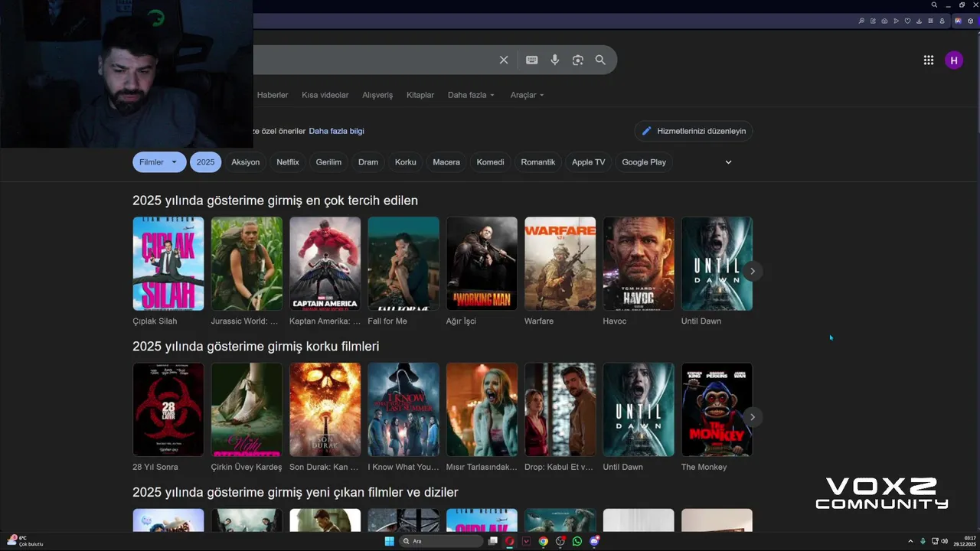Submit the search using the magnifier icon
Screen dimensions: 980x551
tap(600, 60)
